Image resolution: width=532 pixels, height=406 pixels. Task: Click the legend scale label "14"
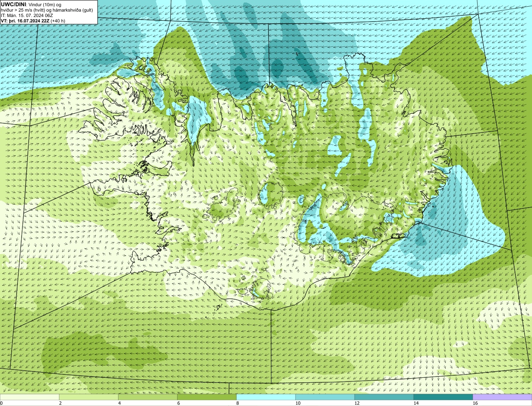[x=416, y=403]
